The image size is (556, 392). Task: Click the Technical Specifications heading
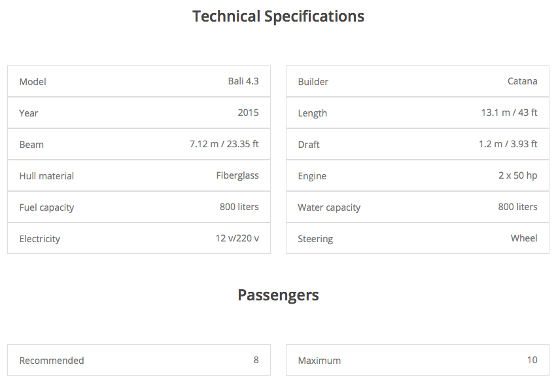(278, 16)
